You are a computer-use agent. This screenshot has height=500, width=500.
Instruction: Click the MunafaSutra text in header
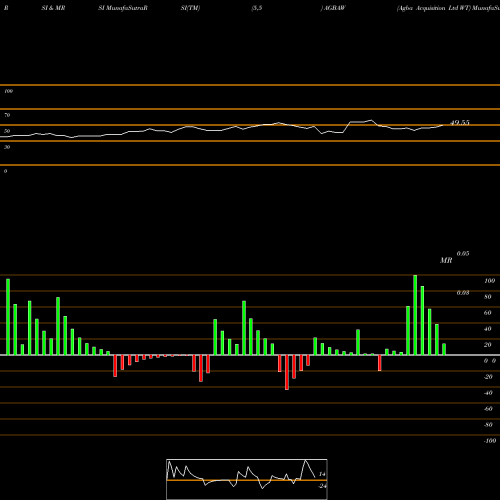click(126, 8)
